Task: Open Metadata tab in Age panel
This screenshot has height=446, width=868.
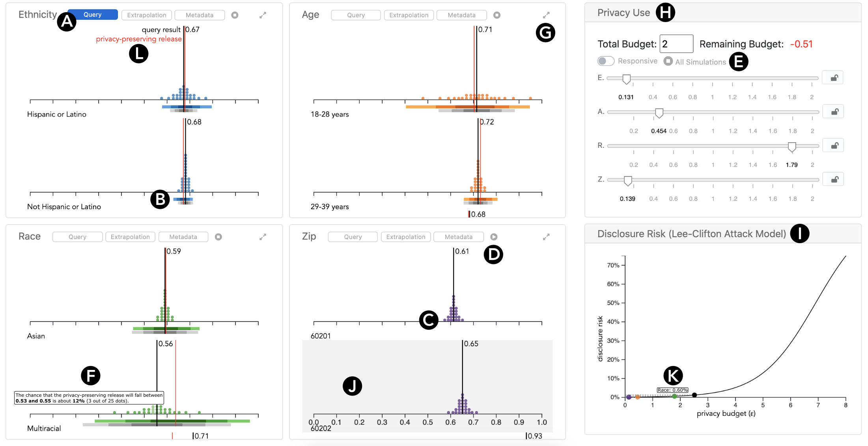Action: coord(462,15)
